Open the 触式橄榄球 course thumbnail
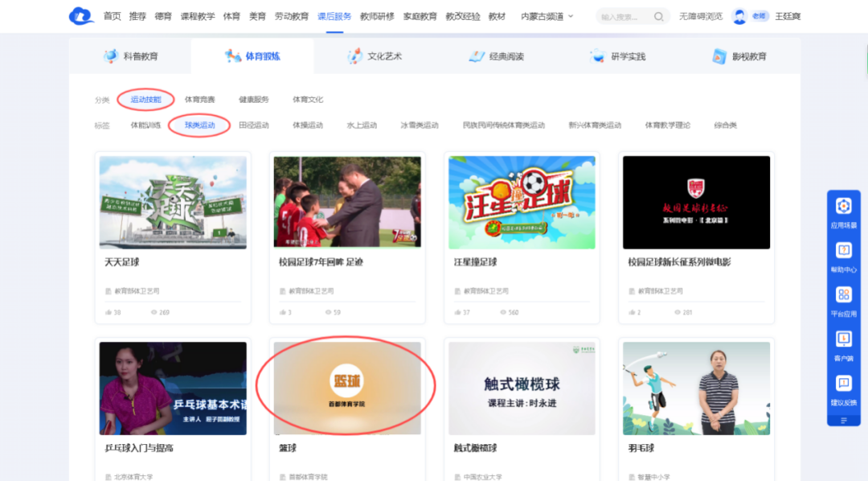The width and height of the screenshot is (868, 481). [522, 388]
